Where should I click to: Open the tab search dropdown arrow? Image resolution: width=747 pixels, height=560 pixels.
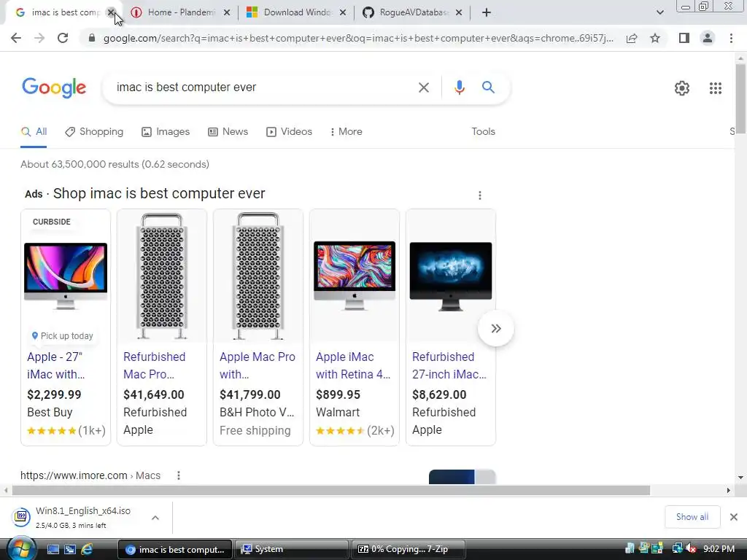659,13
